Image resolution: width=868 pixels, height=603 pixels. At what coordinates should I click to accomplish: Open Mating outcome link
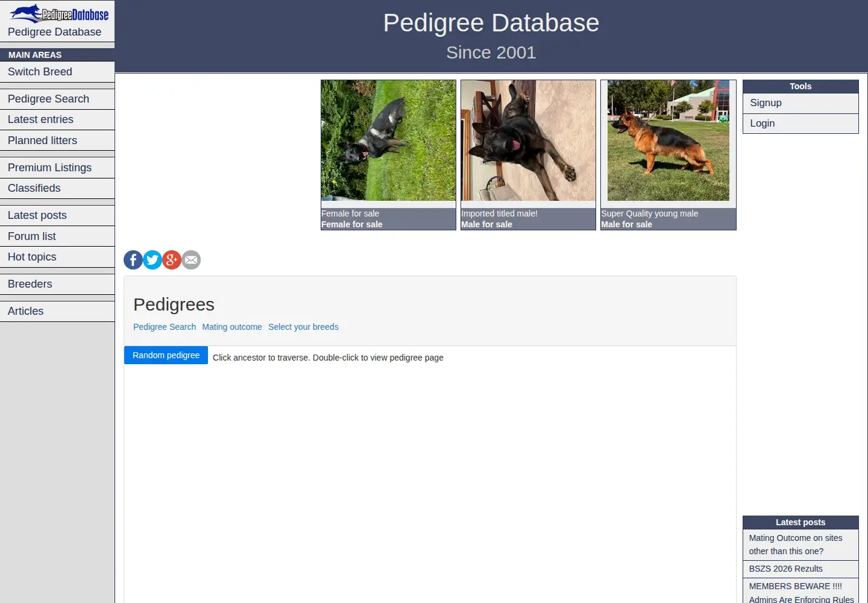(232, 327)
